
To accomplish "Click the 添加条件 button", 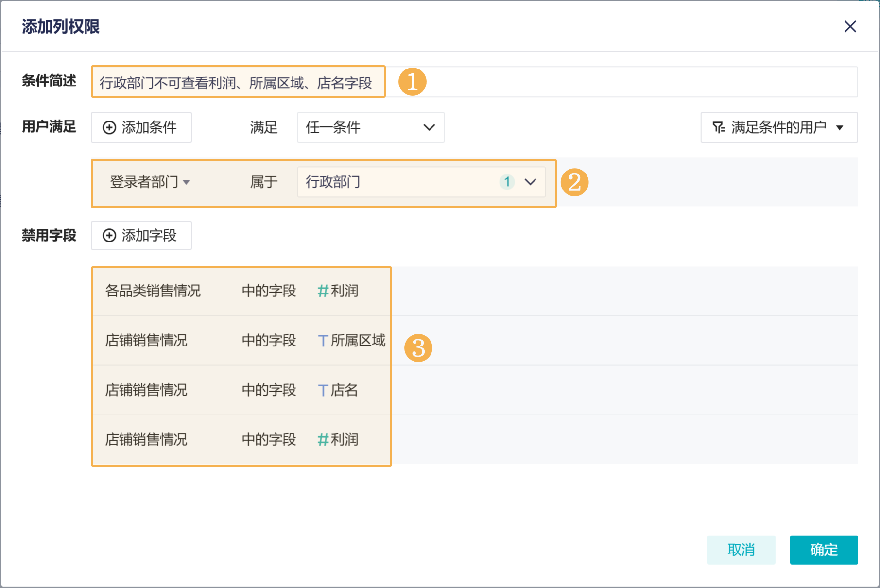I will pos(141,127).
